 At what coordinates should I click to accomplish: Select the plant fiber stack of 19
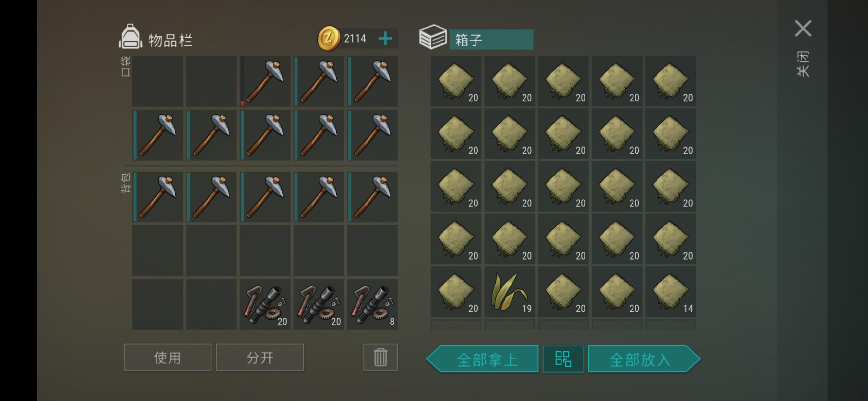510,292
